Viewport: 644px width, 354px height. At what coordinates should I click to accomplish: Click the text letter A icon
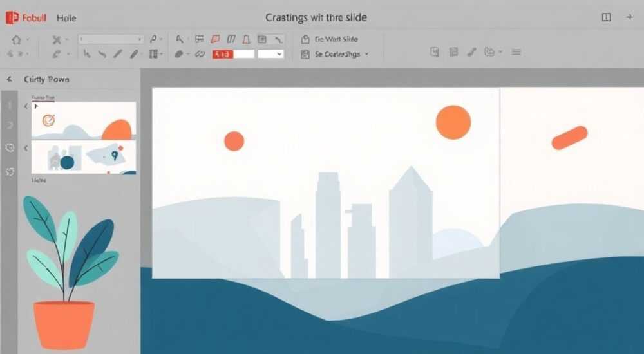click(x=180, y=39)
